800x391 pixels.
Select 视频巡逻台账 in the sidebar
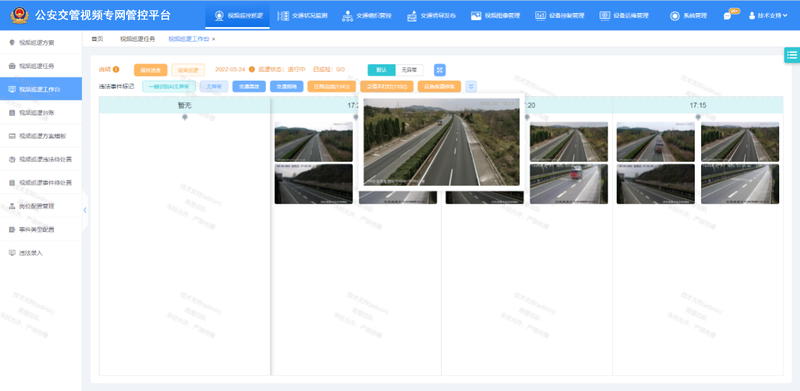tap(36, 112)
